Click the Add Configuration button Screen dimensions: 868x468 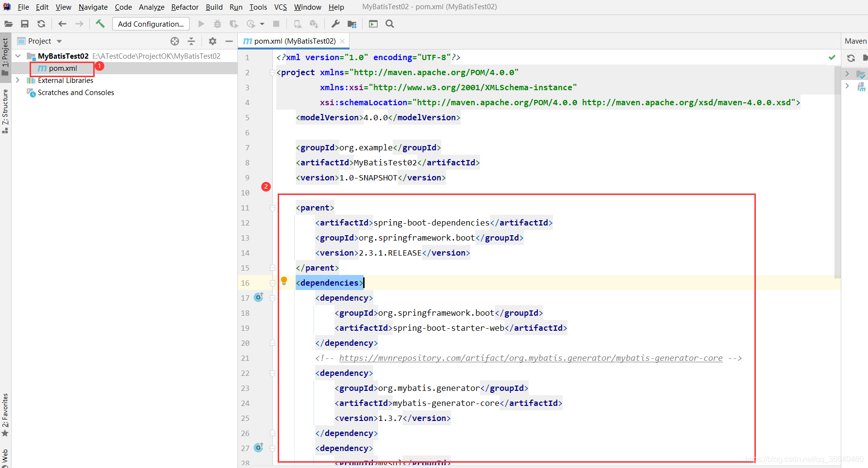151,24
